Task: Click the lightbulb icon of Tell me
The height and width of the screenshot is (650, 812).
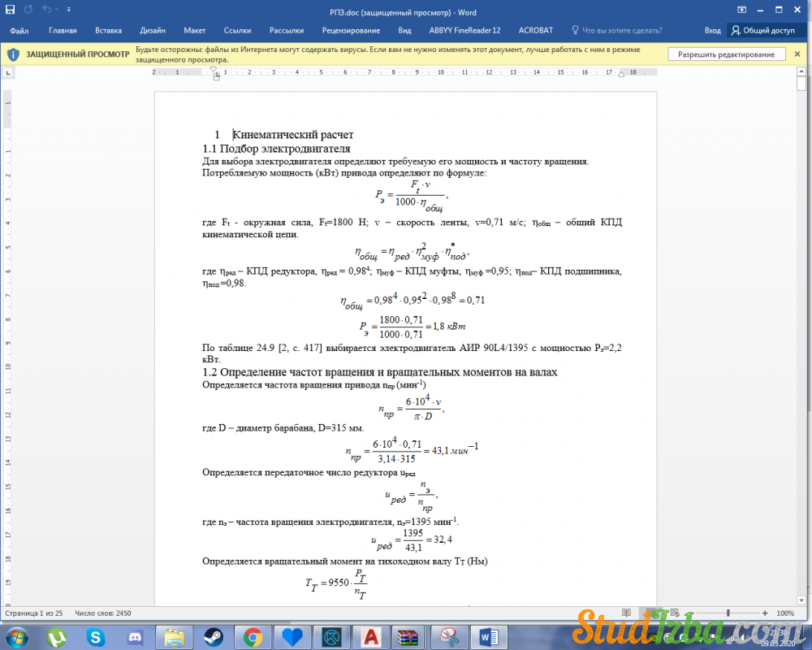Action: (x=575, y=30)
